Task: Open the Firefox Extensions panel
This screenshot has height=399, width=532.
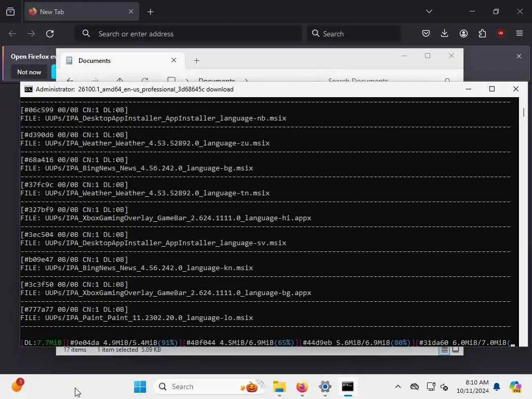Action: coord(482,33)
